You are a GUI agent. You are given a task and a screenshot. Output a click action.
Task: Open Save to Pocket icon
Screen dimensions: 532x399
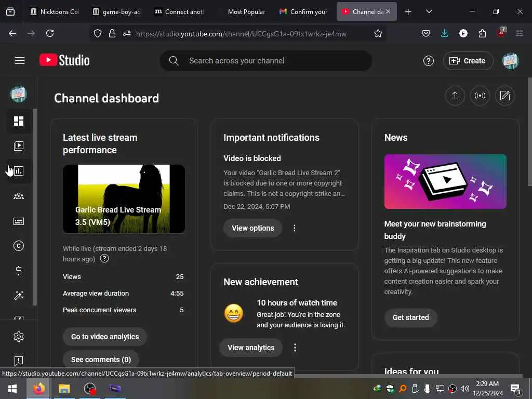click(x=426, y=33)
